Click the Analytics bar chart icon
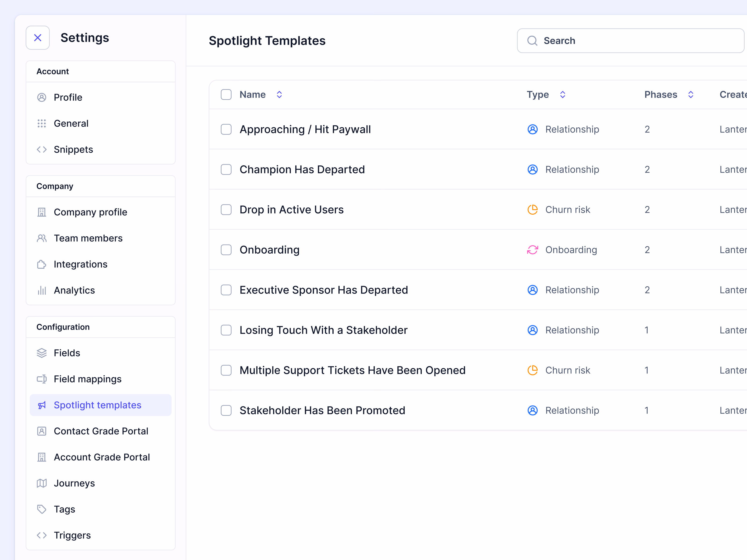This screenshot has width=747, height=560. (x=42, y=290)
